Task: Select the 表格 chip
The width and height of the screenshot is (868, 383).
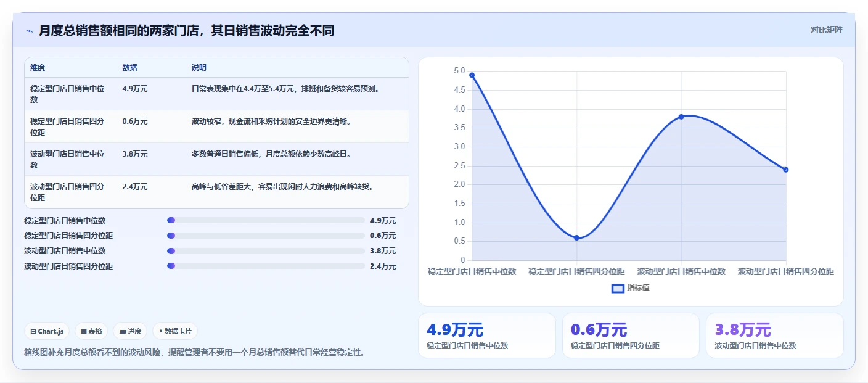Action: click(91, 331)
